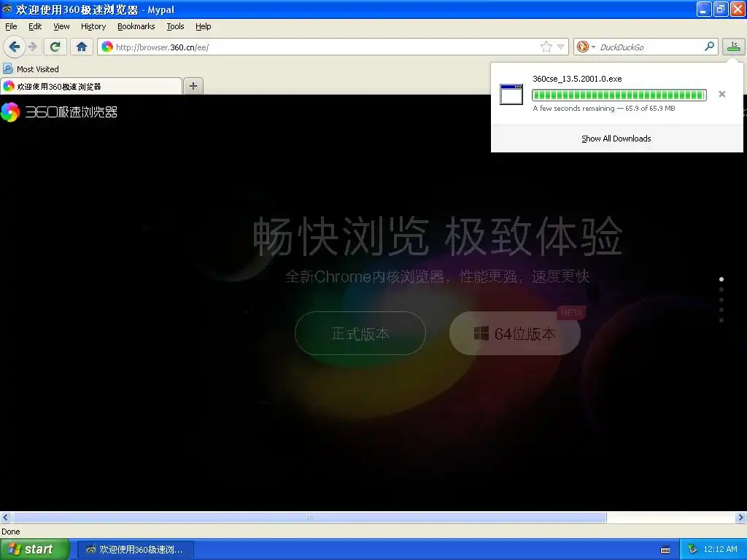Click 360cse_13.5.2001.0.exe file name
The height and width of the screenshot is (560, 747).
tap(577, 79)
